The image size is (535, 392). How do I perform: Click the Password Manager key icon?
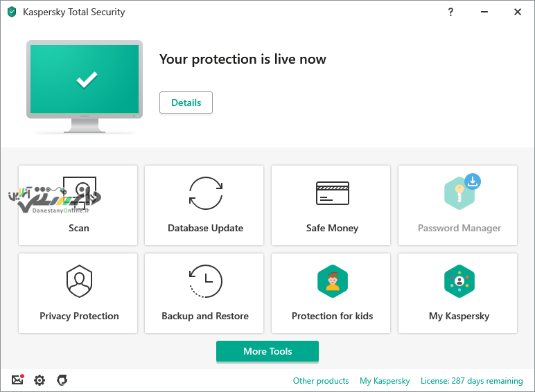pyautogui.click(x=459, y=194)
